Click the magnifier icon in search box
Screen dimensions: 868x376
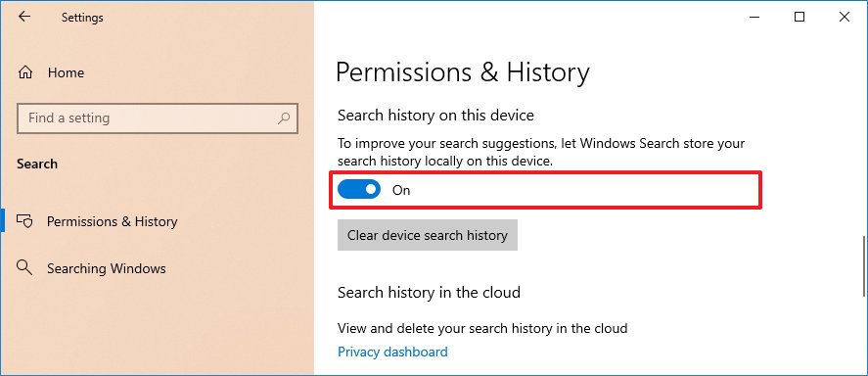284,117
